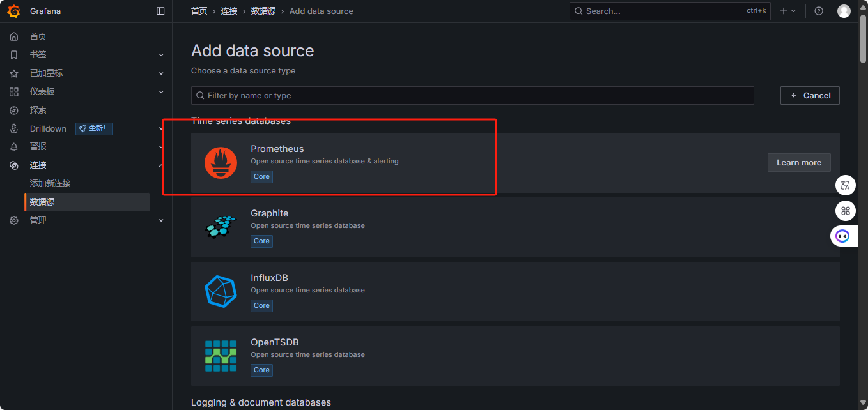Go to 连接 breadcrumb link

(229, 11)
